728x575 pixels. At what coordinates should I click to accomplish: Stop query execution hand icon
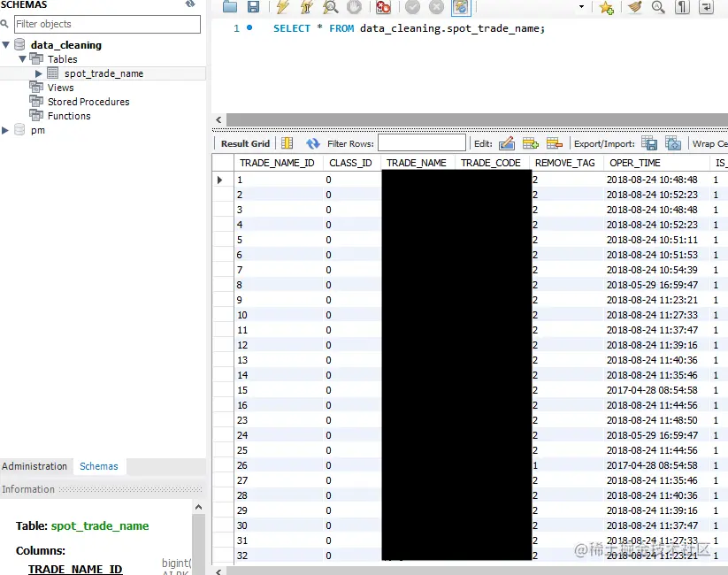(x=354, y=6)
